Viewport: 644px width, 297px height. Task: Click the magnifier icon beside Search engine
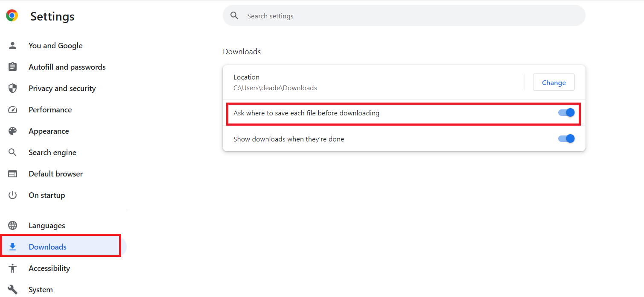coord(13,153)
